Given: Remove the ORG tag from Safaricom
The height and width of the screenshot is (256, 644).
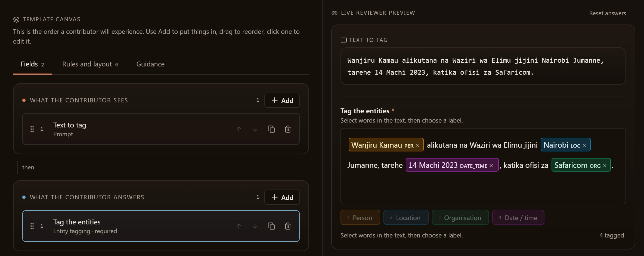Looking at the screenshot, I should click(x=605, y=166).
